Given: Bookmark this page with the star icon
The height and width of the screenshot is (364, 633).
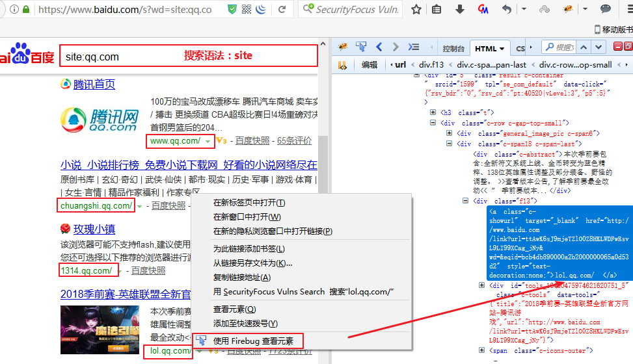Looking at the screenshot, I should coord(416,9).
